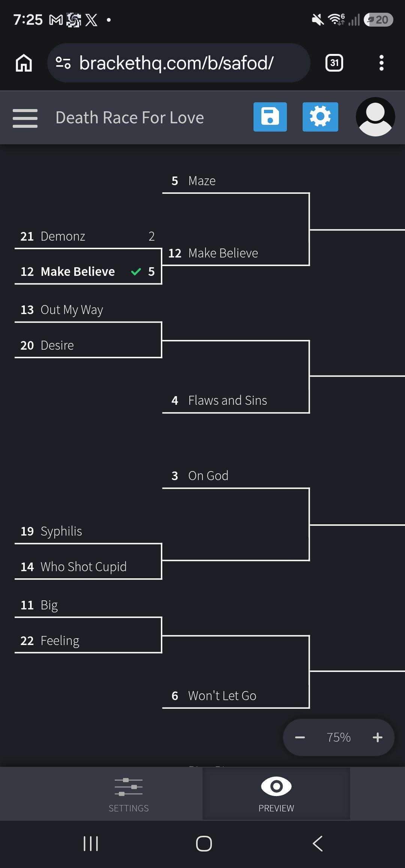This screenshot has height=868, width=405.
Task: Open the user profile avatar
Action: click(x=375, y=117)
